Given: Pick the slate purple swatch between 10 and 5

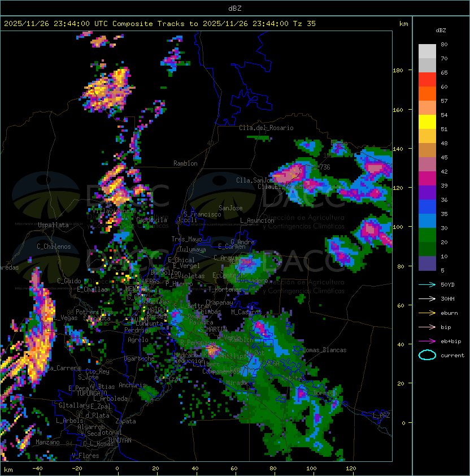Looking at the screenshot, I should point(427,263).
